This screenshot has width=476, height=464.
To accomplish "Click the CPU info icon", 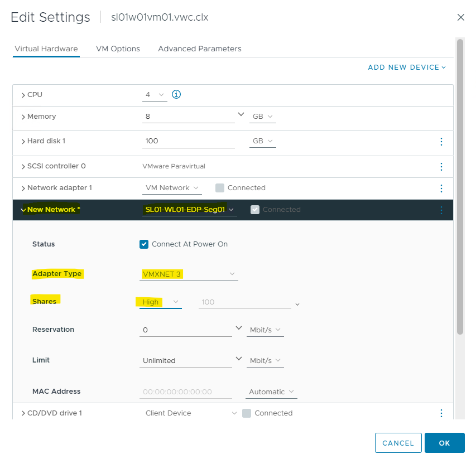I will (176, 94).
